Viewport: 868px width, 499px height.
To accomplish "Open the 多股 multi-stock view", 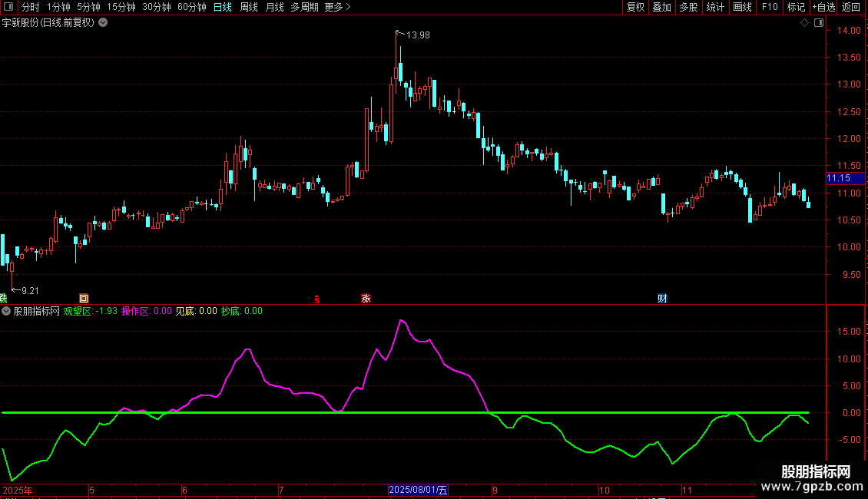I will [688, 7].
